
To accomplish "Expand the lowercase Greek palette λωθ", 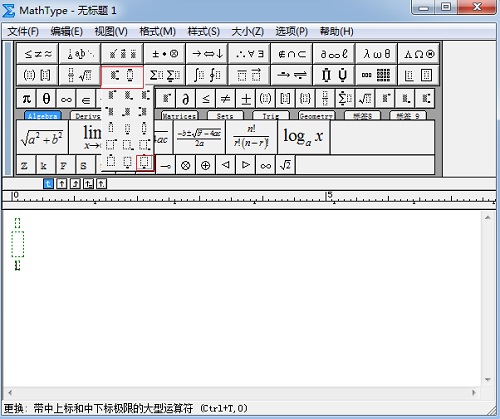I will point(376,54).
